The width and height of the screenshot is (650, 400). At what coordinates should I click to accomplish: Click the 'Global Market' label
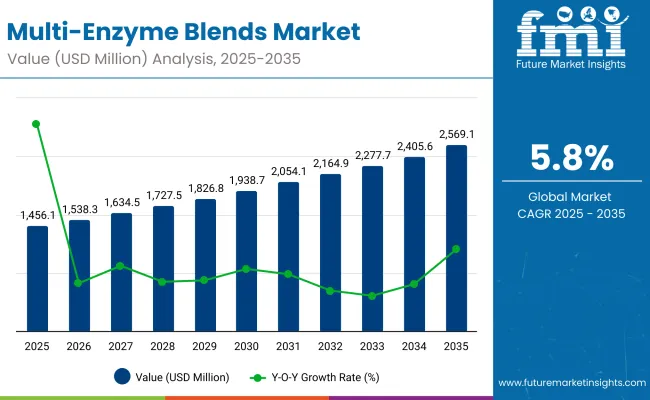coord(570,196)
